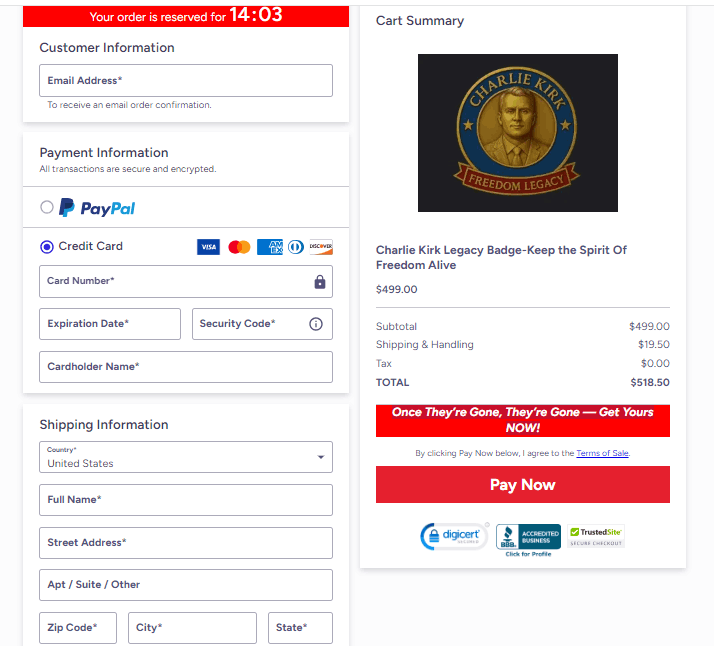Click the BBB Accredited Business badge

point(528,540)
